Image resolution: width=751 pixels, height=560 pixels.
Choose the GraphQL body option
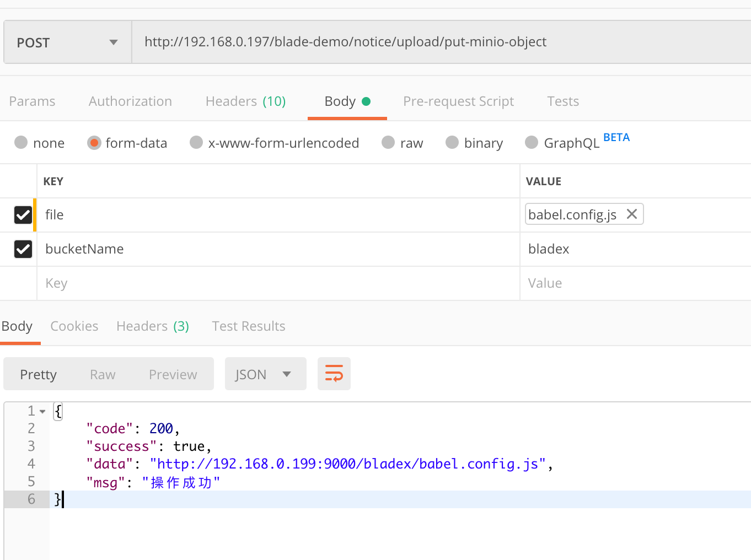(532, 143)
